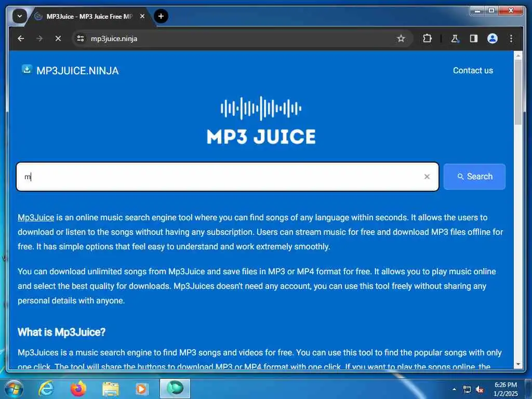Open the network tray icon
Screen dimensions: 532x399
click(x=467, y=390)
